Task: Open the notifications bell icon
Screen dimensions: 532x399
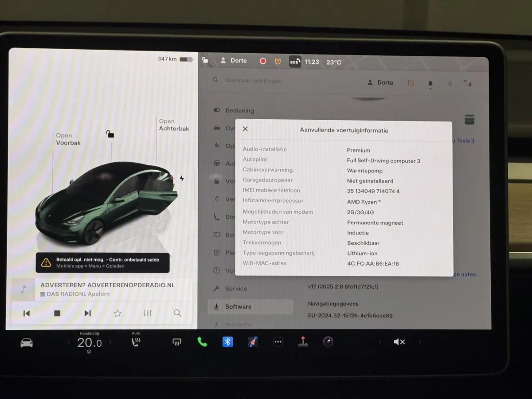Action: pos(430,83)
